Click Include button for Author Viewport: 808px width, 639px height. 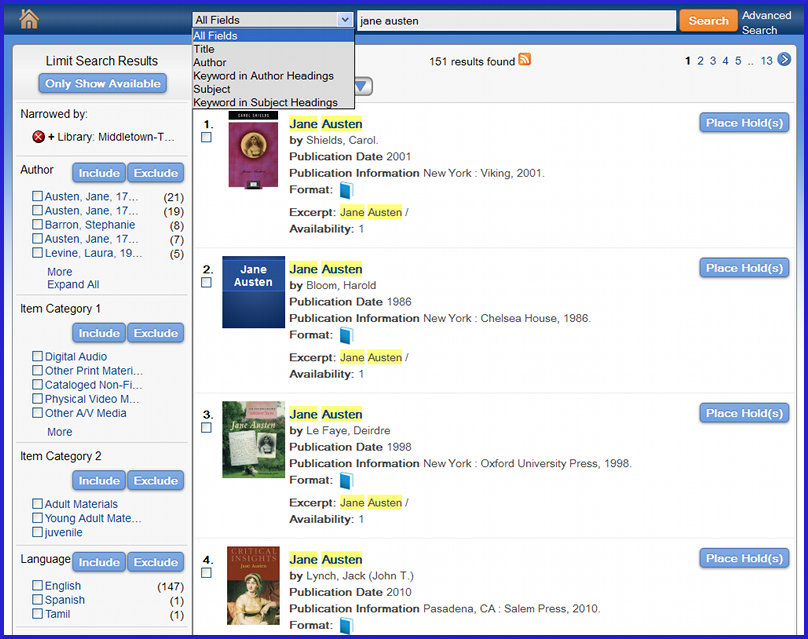pos(99,173)
